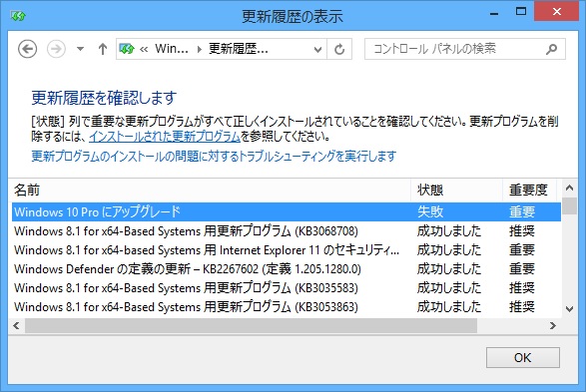Click the horizontal scrollbar thumb
This screenshot has width=586, height=392.
click(x=252, y=326)
